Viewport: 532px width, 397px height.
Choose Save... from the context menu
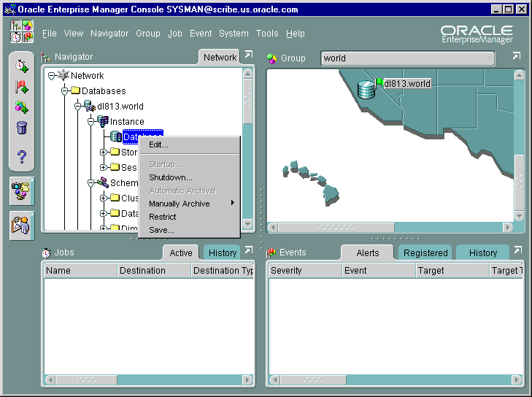coord(189,230)
